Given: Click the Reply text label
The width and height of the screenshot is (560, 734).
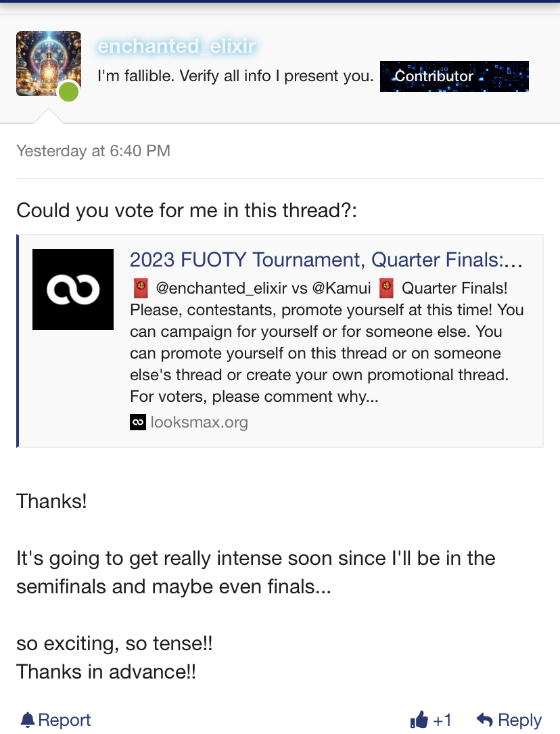Looking at the screenshot, I should 519,720.
